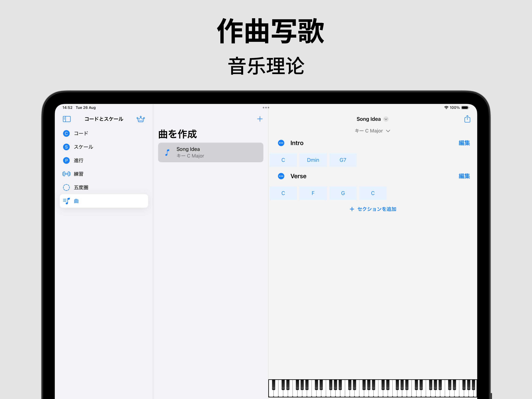Click the blue P circle icon for 進行
This screenshot has width=532, height=399.
pyautogui.click(x=66, y=160)
